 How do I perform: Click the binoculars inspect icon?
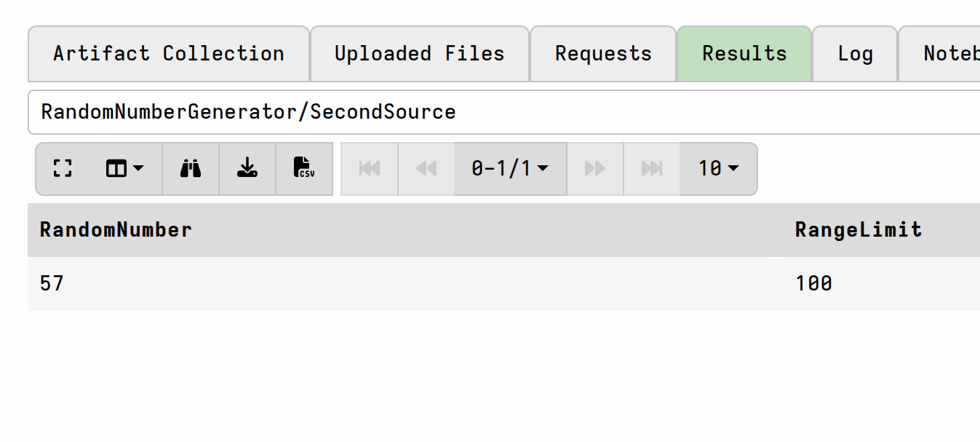pos(191,169)
